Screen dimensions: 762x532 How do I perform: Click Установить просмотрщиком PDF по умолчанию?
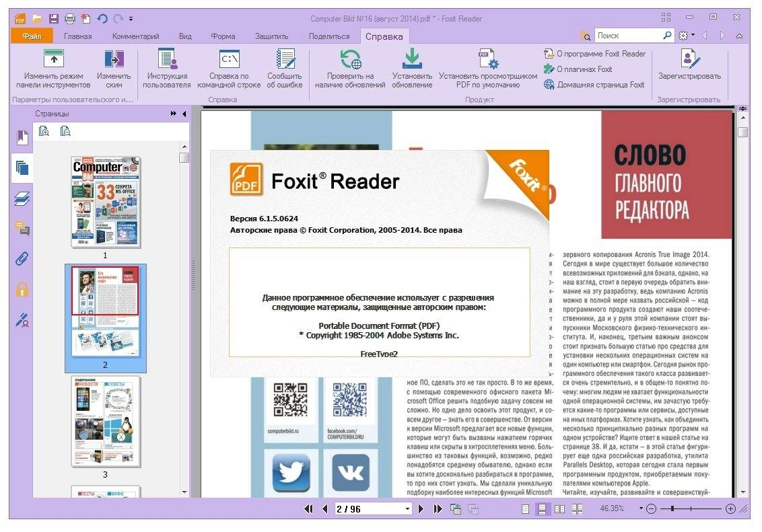point(488,69)
